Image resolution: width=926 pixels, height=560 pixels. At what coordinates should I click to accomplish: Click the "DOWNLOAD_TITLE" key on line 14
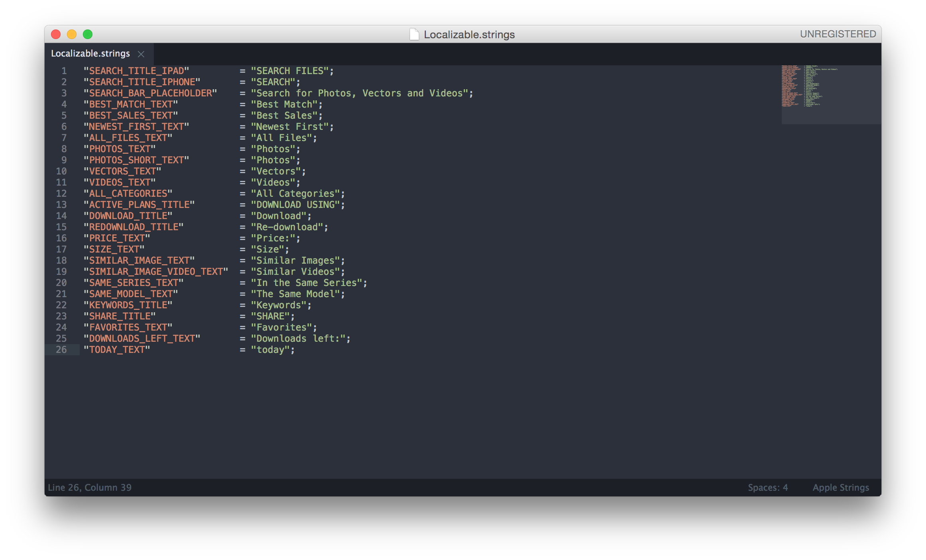tap(128, 215)
